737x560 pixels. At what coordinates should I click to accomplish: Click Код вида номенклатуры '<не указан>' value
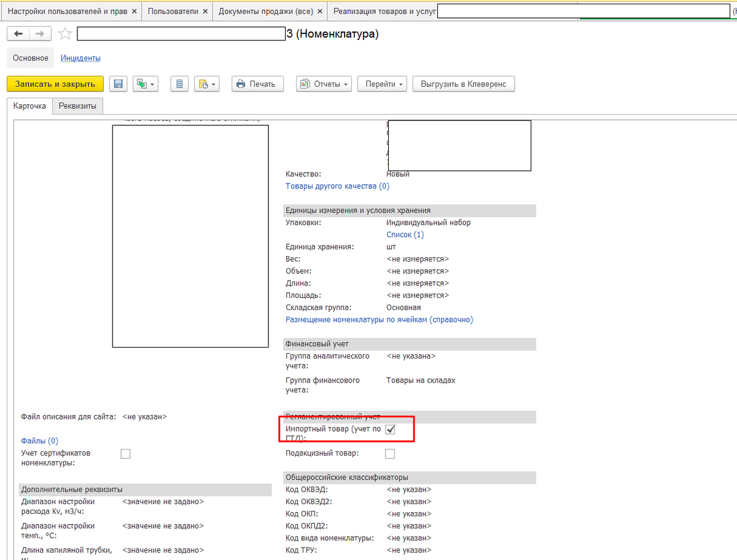[x=409, y=539]
